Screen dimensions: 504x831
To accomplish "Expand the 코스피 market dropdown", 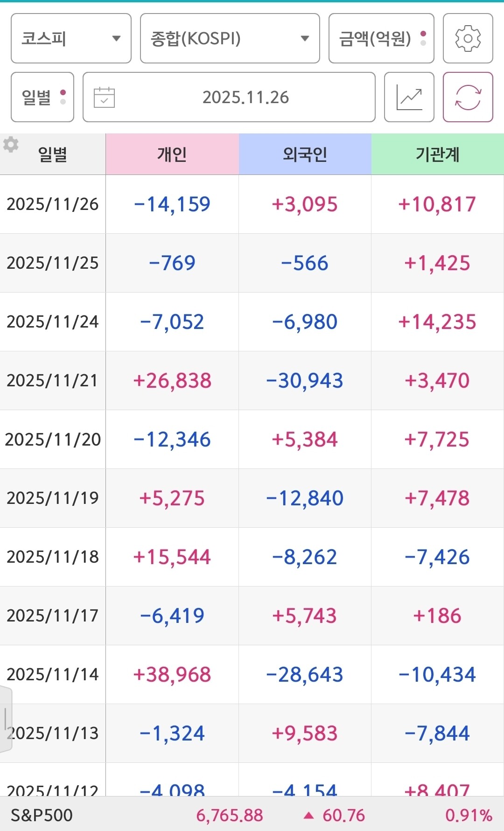I will pos(71,38).
